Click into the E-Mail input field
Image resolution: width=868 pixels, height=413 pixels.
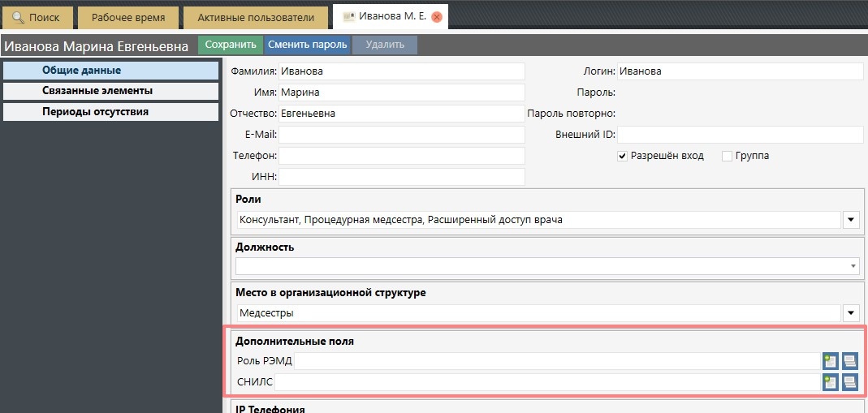402,134
